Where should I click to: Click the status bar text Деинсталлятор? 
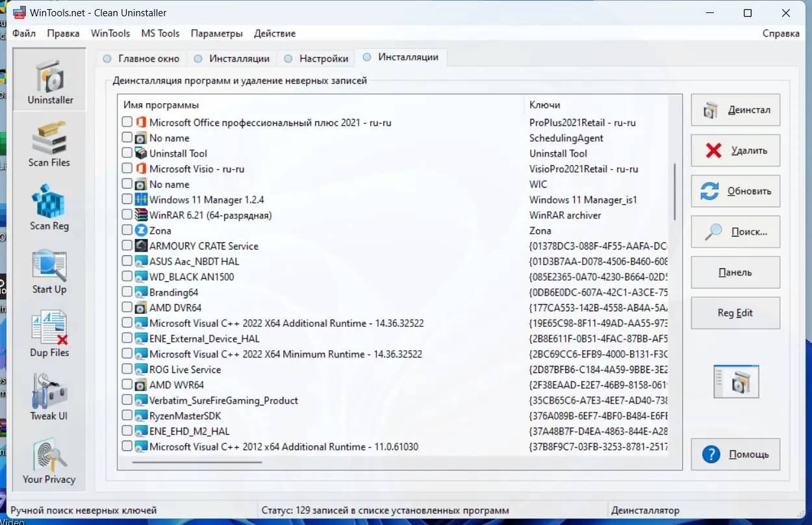[646, 511]
